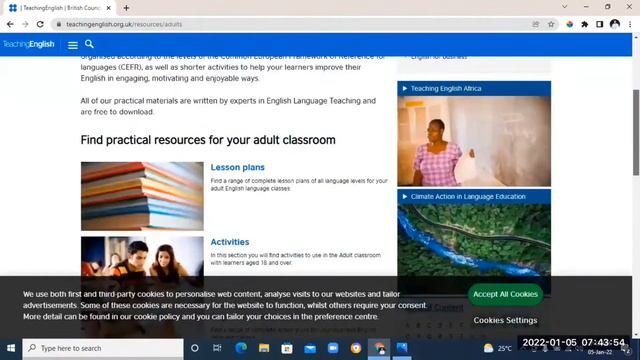Open the Chrome profile avatar

tap(615, 24)
